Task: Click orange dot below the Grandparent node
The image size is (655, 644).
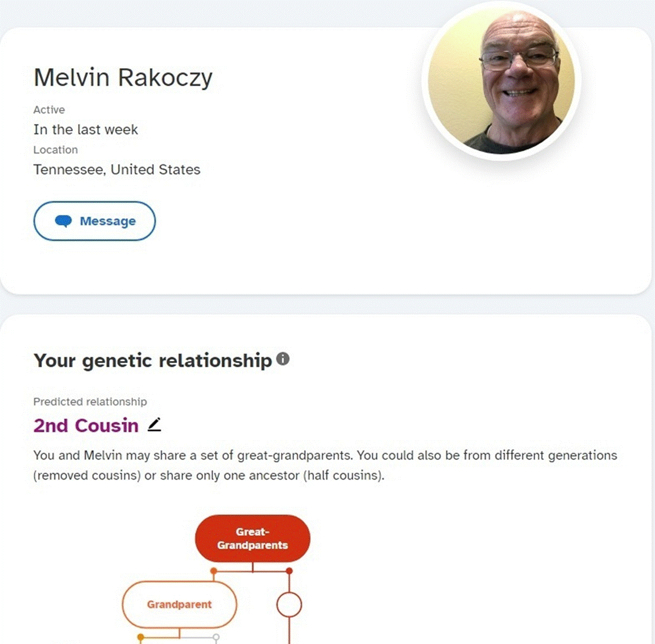Action: [141, 637]
